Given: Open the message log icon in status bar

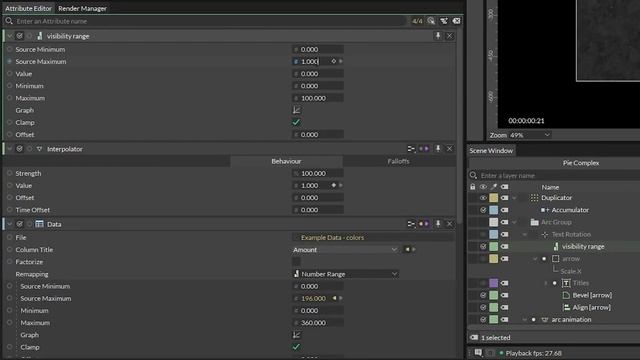Looking at the screenshot, I should coord(478,353).
